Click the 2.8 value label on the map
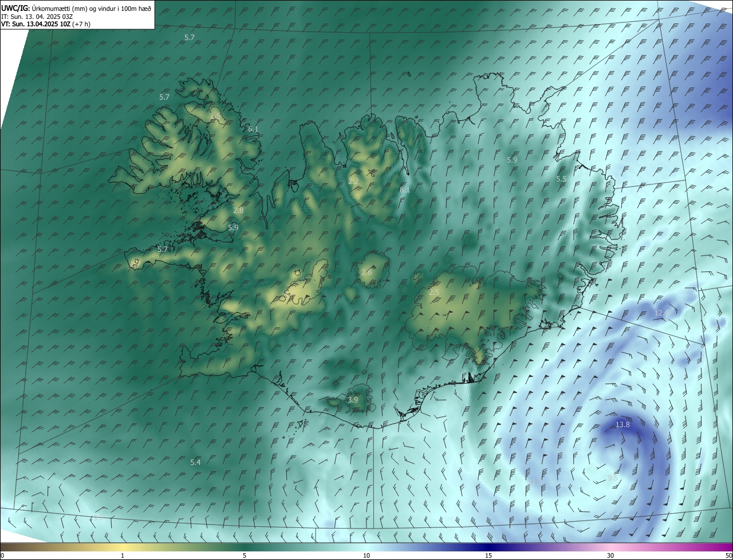733x560 pixels. pos(238,211)
